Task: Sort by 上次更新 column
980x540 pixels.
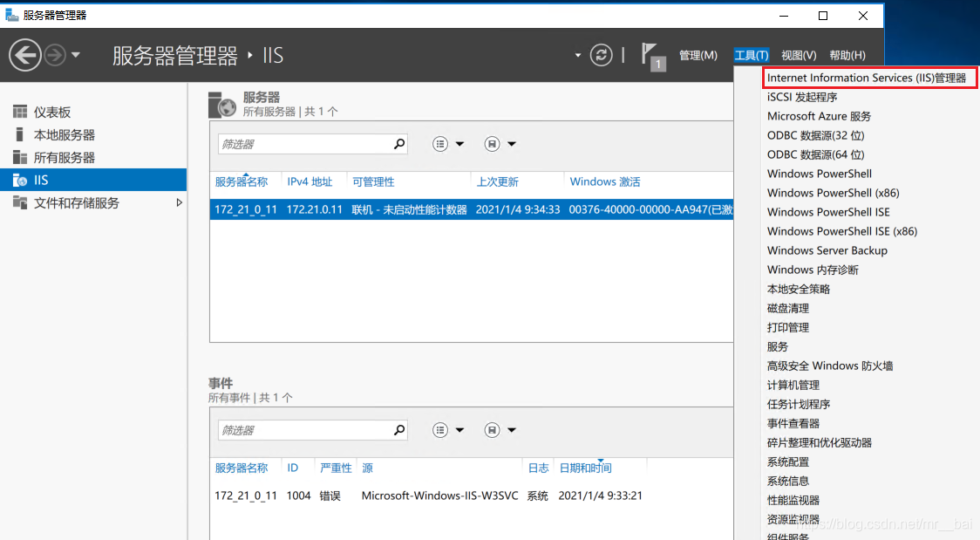Action: 498,181
